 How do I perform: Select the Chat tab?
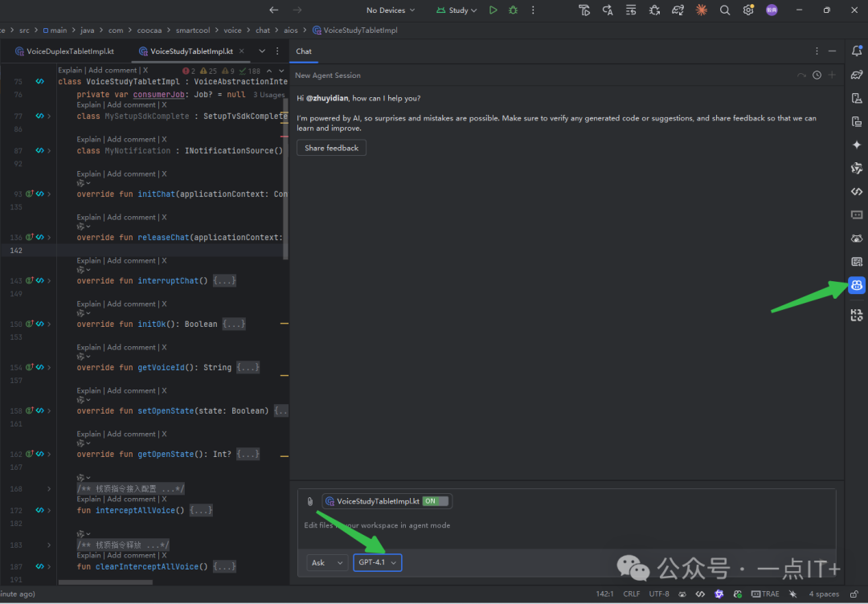point(303,51)
